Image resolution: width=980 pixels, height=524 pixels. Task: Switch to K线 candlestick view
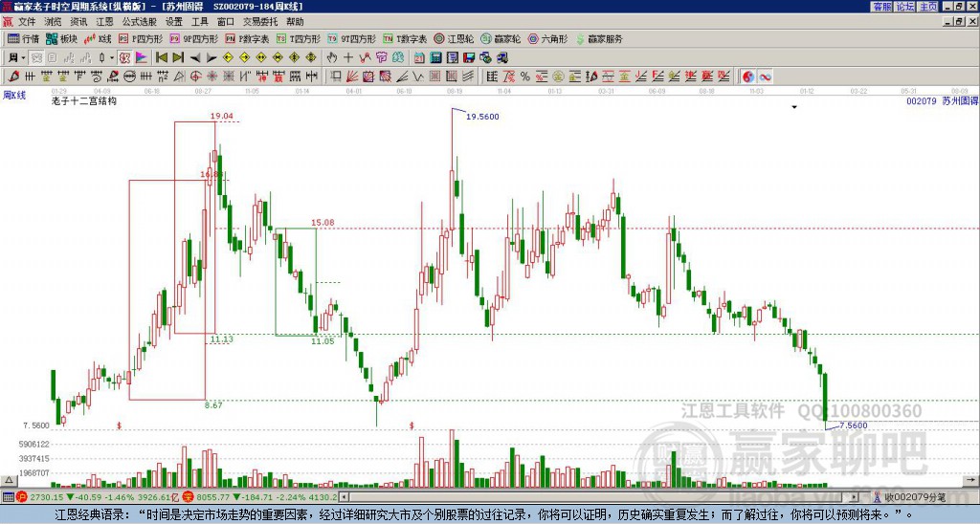pos(98,38)
